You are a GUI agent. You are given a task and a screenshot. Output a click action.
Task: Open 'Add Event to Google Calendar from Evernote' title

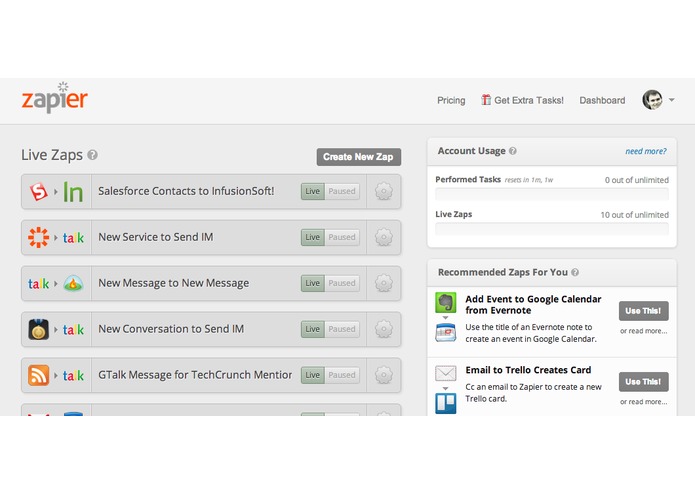click(x=533, y=305)
